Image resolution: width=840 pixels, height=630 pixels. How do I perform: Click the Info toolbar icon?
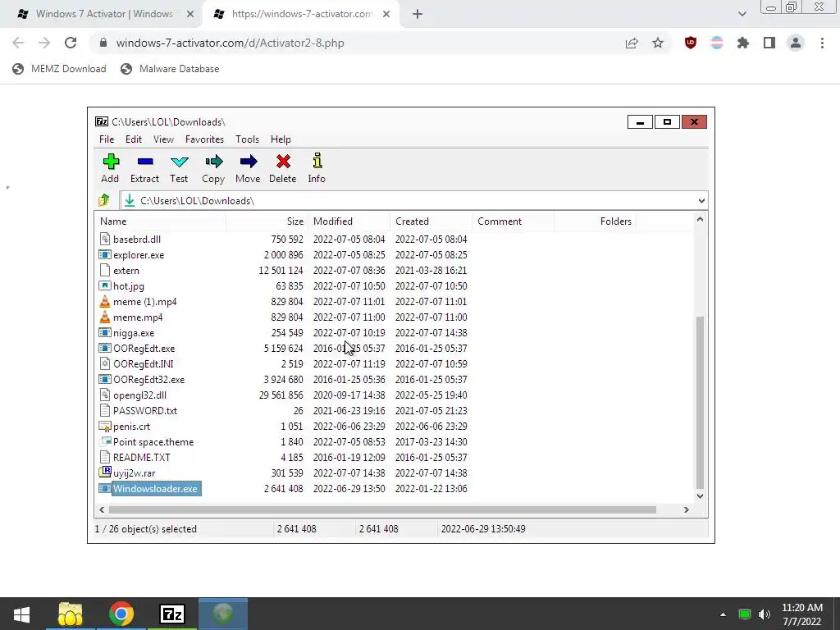(317, 161)
